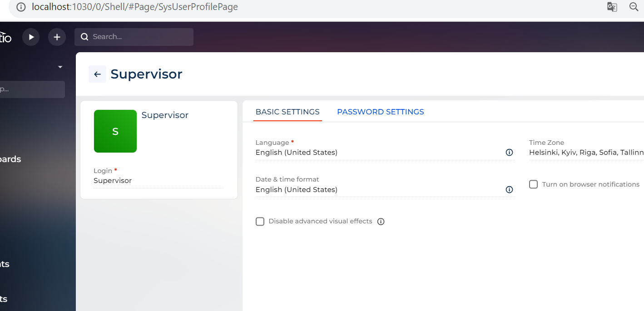644x311 pixels.
Task: Expand the workplace dropdown arrow in sidebar
Action: (x=60, y=67)
